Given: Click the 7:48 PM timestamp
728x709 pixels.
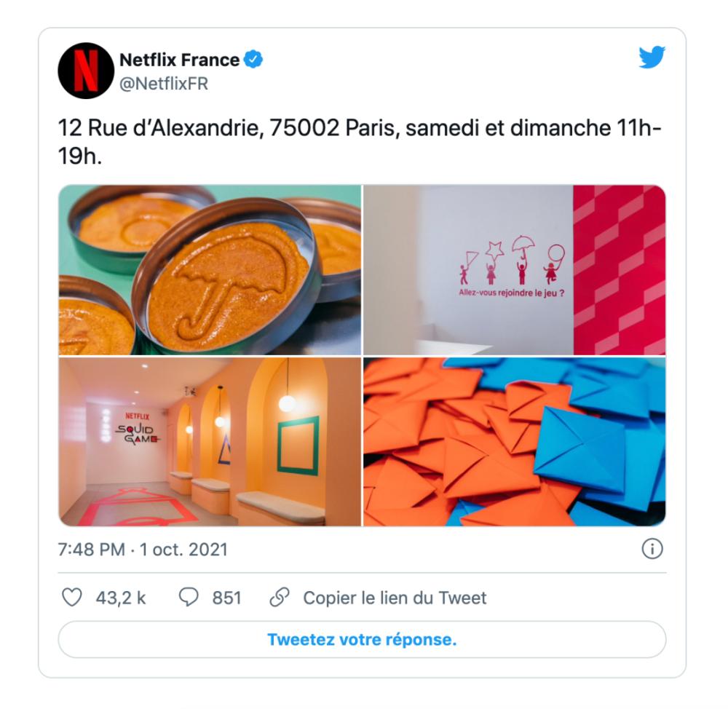Looking at the screenshot, I should tap(92, 550).
